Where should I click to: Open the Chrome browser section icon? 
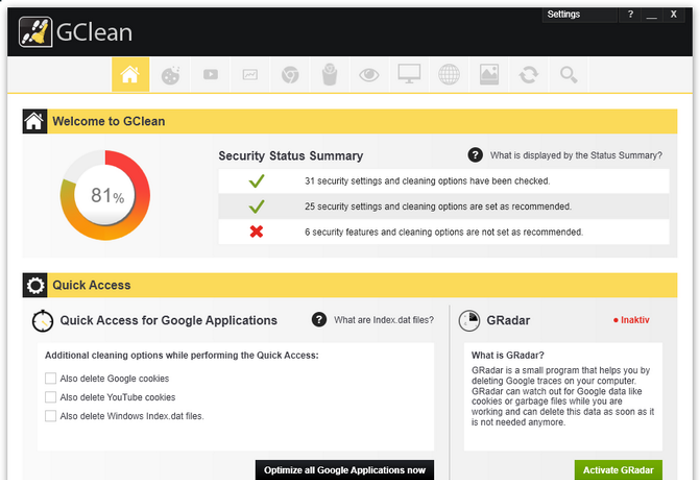[x=290, y=75]
